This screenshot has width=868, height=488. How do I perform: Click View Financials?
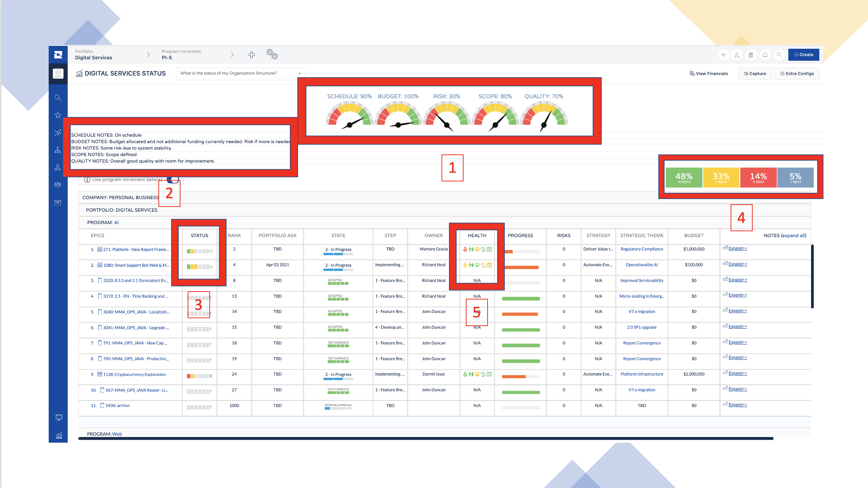709,73
